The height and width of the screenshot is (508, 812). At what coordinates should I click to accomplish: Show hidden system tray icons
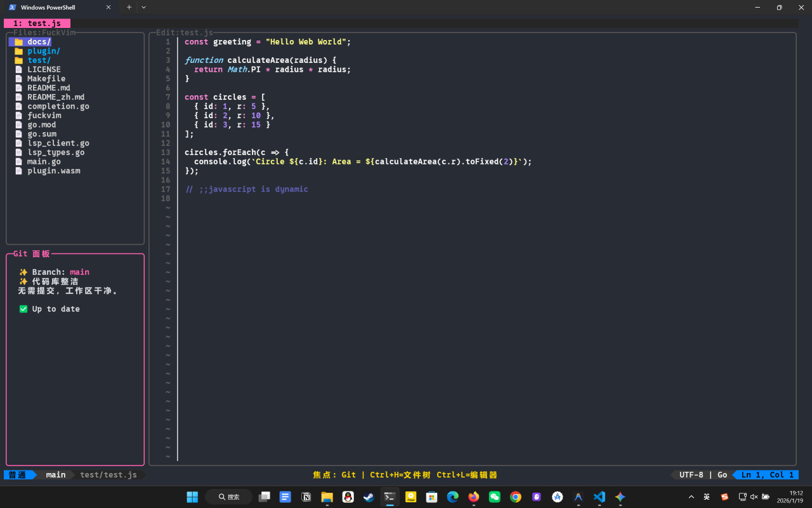point(691,497)
